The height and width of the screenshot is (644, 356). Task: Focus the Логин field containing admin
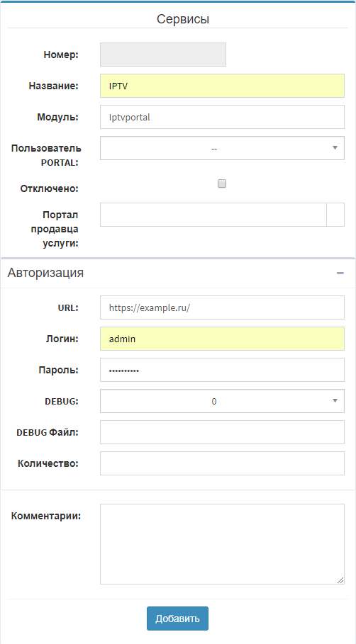(x=222, y=339)
